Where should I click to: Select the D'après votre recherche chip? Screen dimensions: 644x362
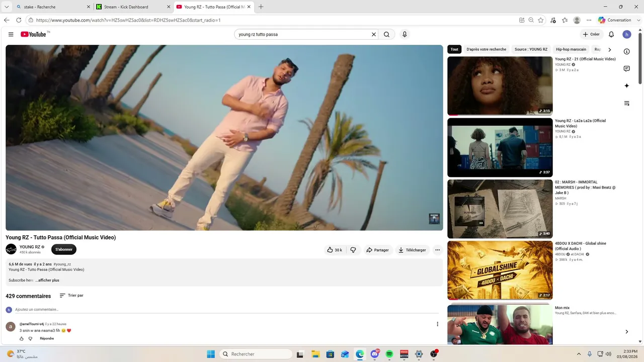(x=487, y=49)
